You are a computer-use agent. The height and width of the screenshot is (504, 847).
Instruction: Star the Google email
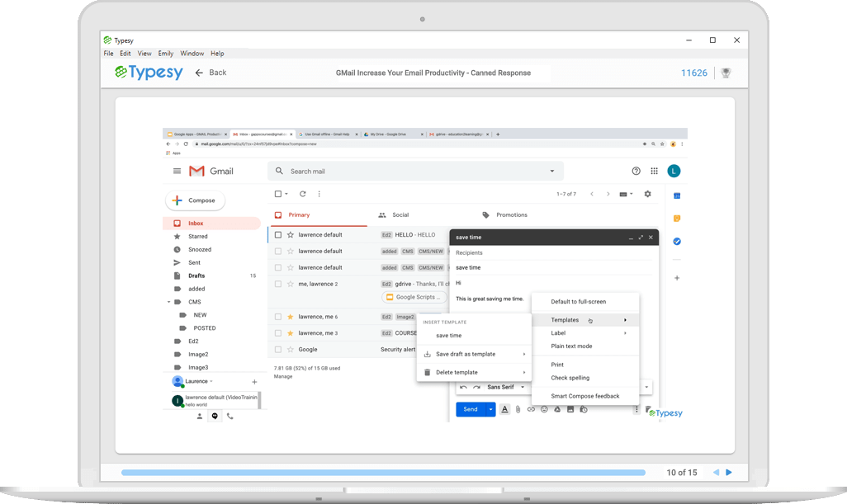coord(291,350)
